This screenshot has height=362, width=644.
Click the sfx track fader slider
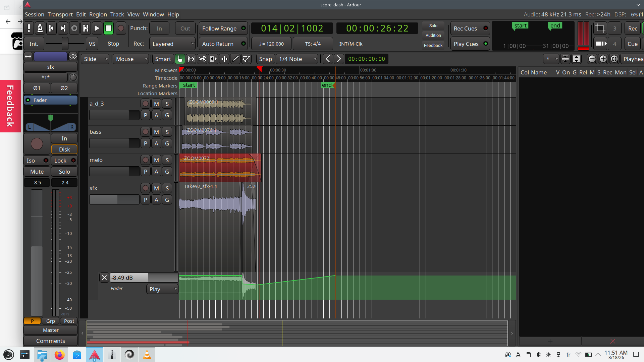coord(114,200)
